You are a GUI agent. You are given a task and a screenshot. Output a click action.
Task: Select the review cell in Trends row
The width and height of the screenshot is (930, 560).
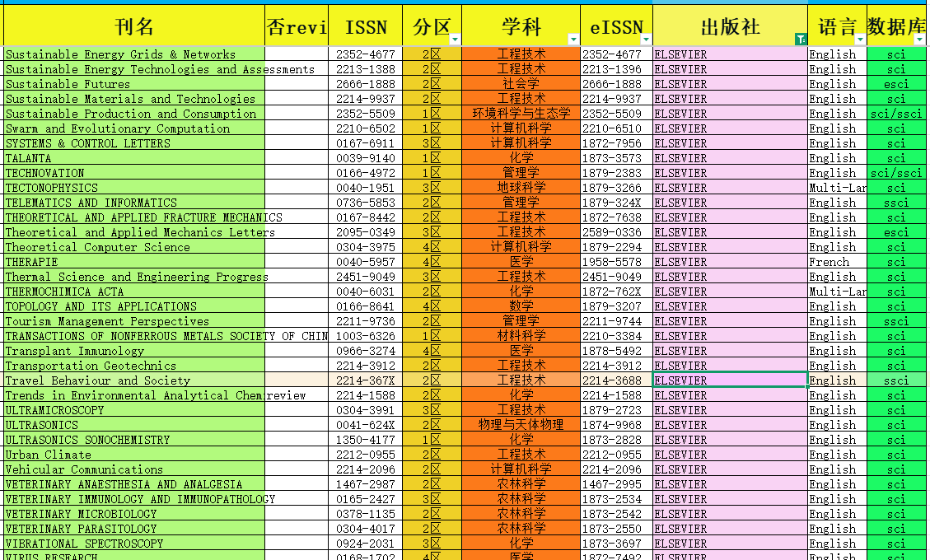tap(297, 395)
